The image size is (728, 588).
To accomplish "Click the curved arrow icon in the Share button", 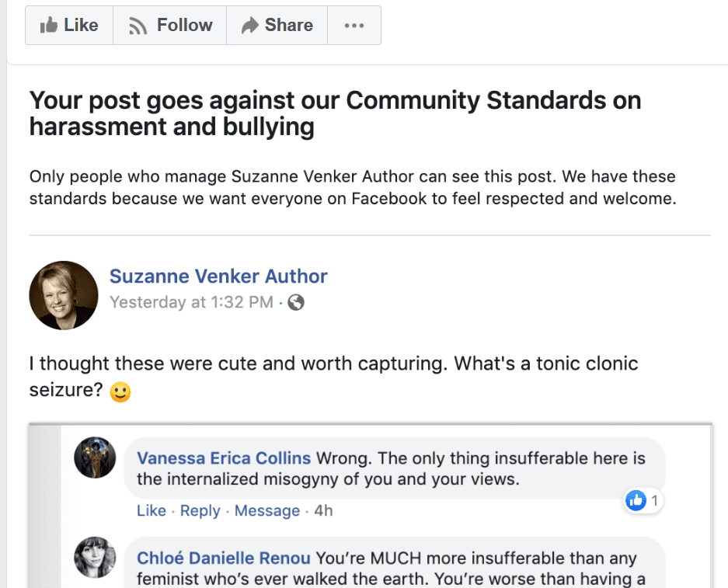I will (249, 25).
